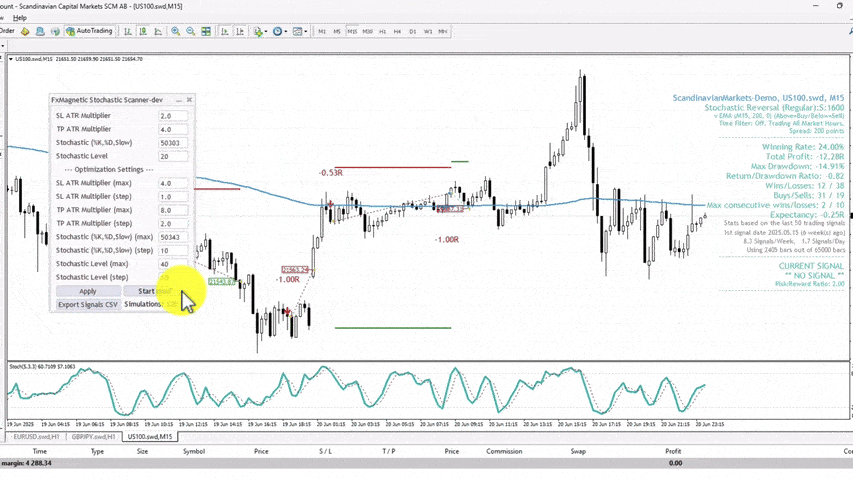Screen dimensions: 853x480
Task: Edit Stochastic (%K,%D,Slow) (step) field
Action: click(173, 250)
